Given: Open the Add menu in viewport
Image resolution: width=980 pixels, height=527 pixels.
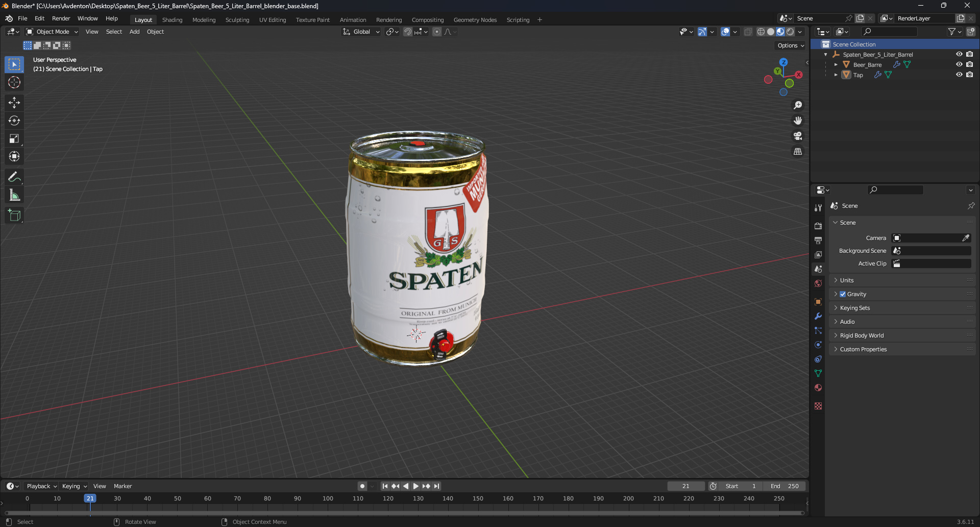Looking at the screenshot, I should click(x=134, y=32).
